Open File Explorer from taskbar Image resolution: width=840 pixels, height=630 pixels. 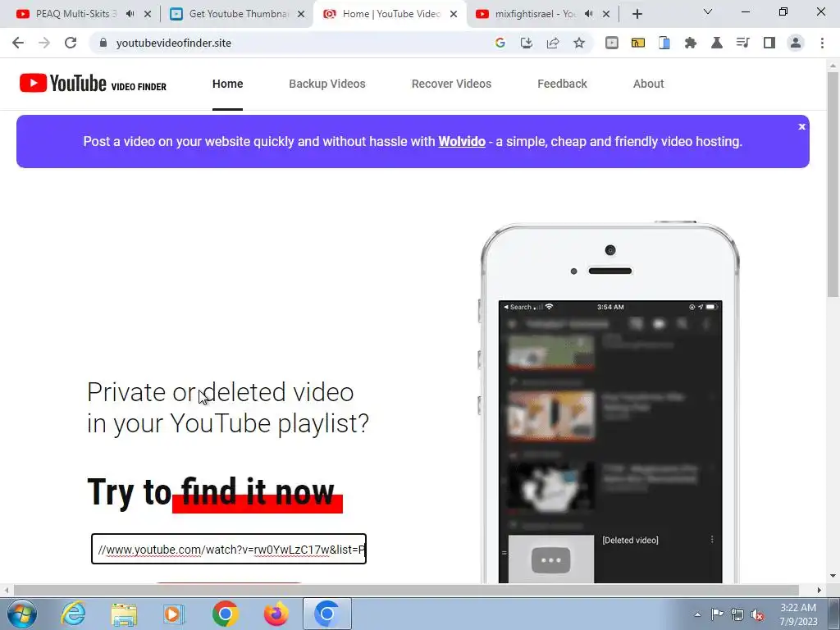(x=124, y=614)
